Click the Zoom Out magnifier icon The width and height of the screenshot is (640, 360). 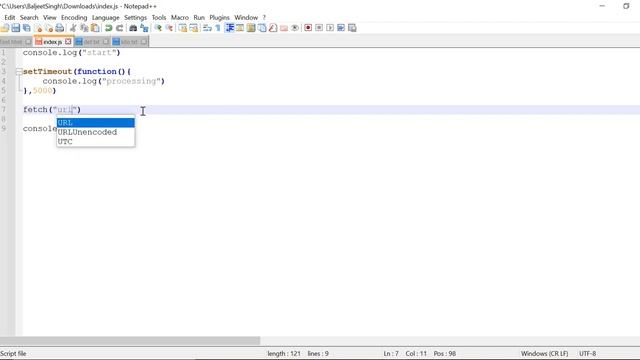169,28
